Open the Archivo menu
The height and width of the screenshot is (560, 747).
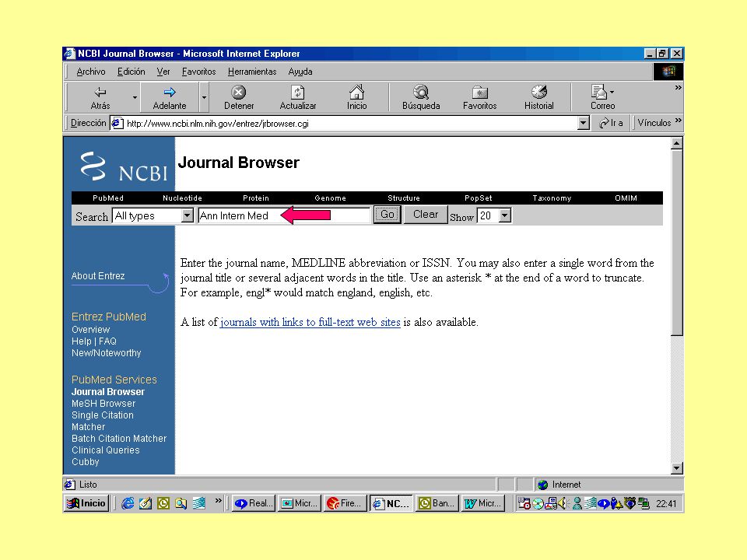(x=91, y=72)
